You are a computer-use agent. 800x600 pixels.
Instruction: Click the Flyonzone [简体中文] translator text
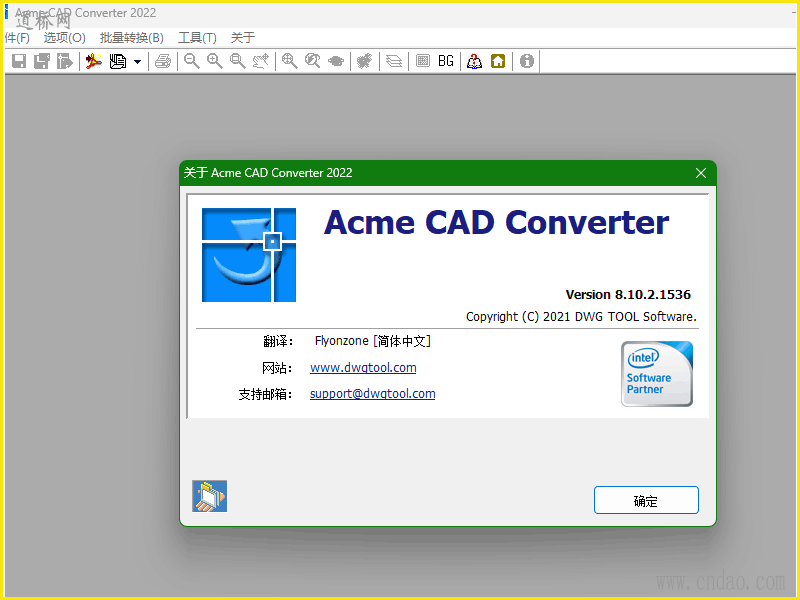tap(373, 341)
